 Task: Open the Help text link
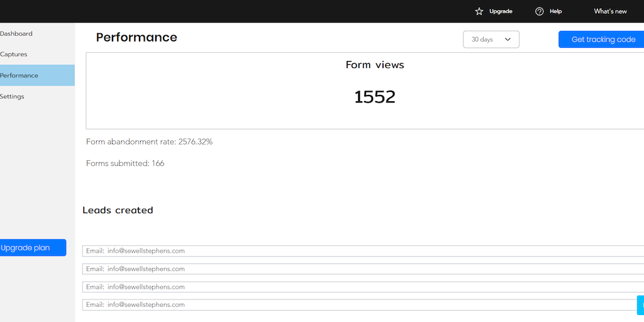(555, 11)
